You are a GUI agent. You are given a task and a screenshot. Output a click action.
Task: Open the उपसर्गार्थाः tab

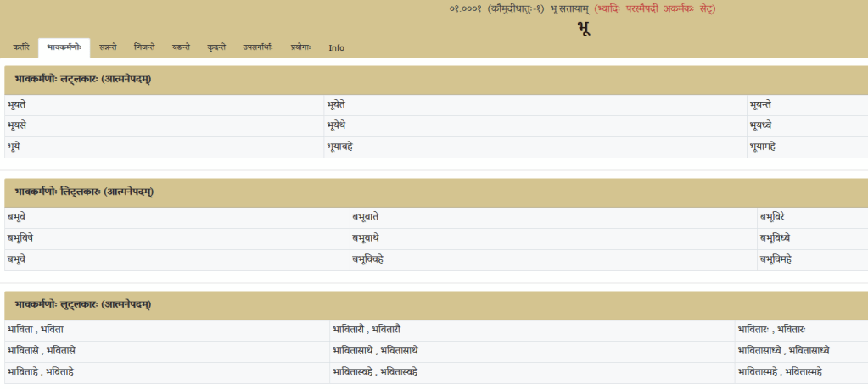(x=258, y=47)
